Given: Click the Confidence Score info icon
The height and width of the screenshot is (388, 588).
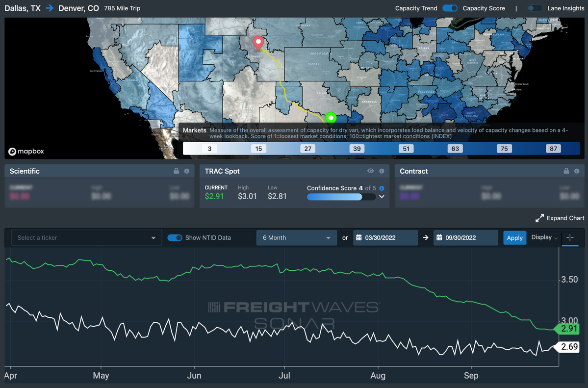Looking at the screenshot, I should 382,188.
